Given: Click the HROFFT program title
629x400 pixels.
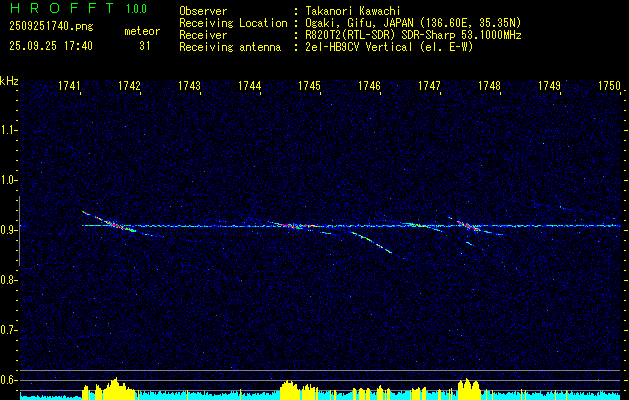Looking at the screenshot, I should coord(61,10).
